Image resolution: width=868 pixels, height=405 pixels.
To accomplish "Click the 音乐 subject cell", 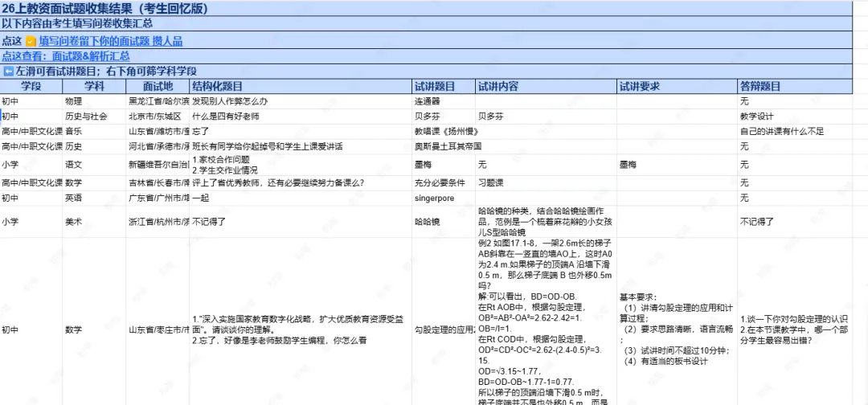I will 95,132.
